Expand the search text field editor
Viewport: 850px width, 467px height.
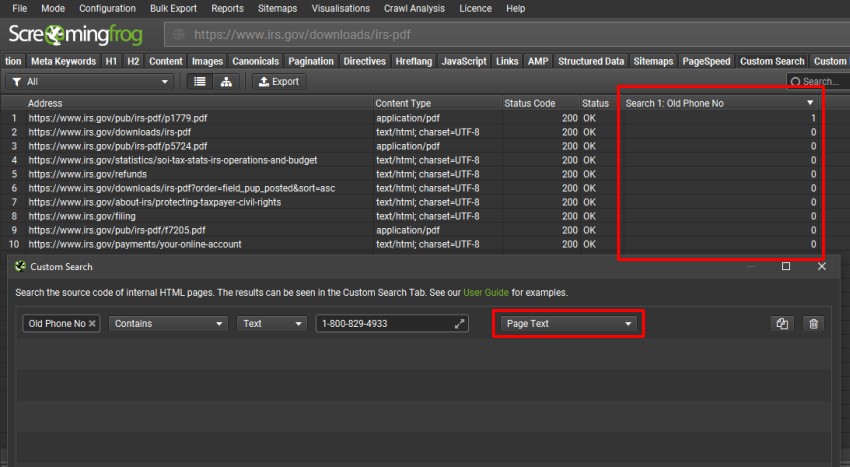pos(459,324)
